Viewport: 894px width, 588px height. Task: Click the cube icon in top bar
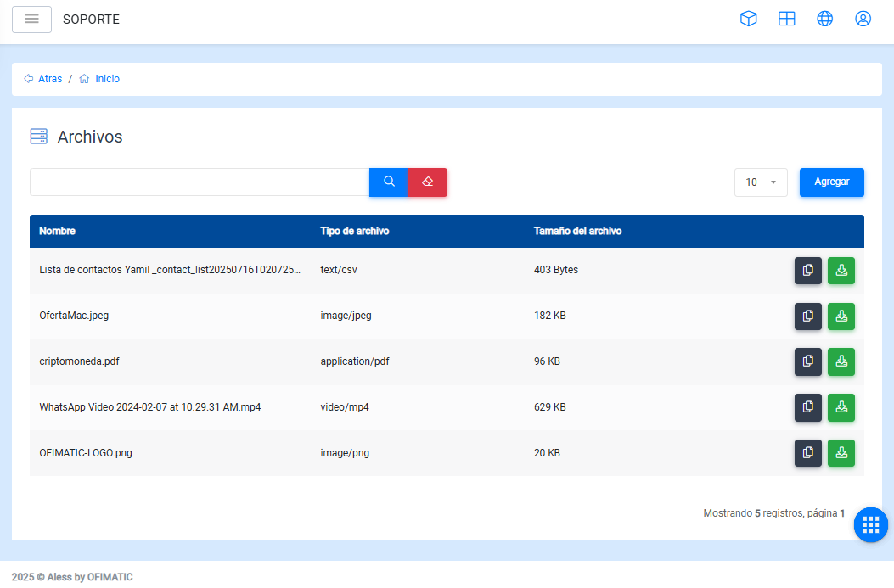click(748, 19)
